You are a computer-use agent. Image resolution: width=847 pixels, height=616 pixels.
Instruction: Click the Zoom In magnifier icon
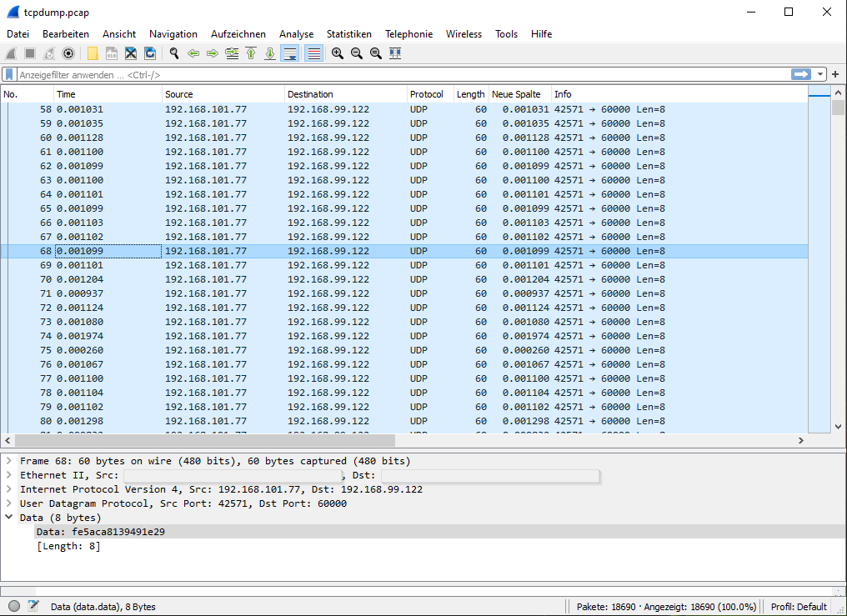coord(338,53)
